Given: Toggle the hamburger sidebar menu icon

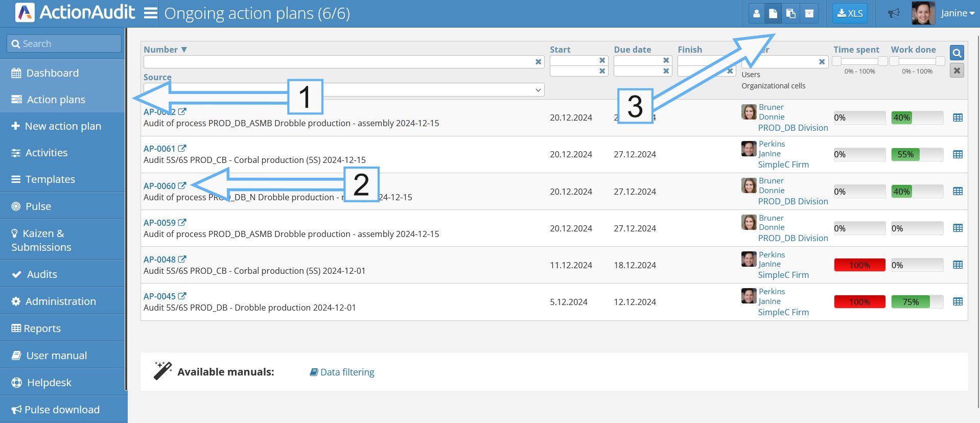Looking at the screenshot, I should point(150,13).
